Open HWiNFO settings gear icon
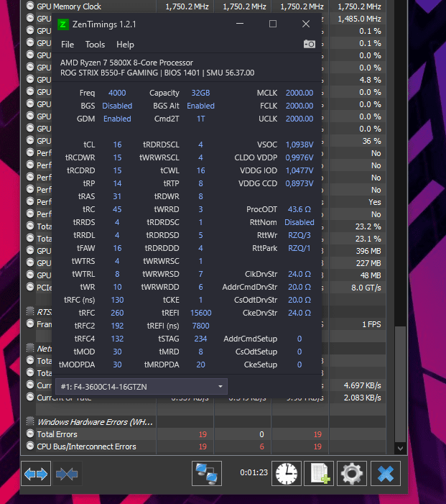 pyautogui.click(x=352, y=474)
